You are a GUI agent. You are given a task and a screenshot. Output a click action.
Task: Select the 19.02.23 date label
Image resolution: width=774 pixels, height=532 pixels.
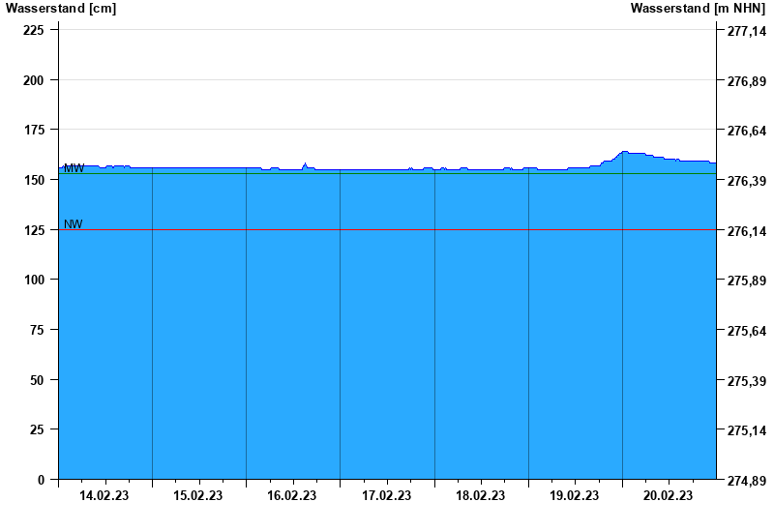(574, 495)
